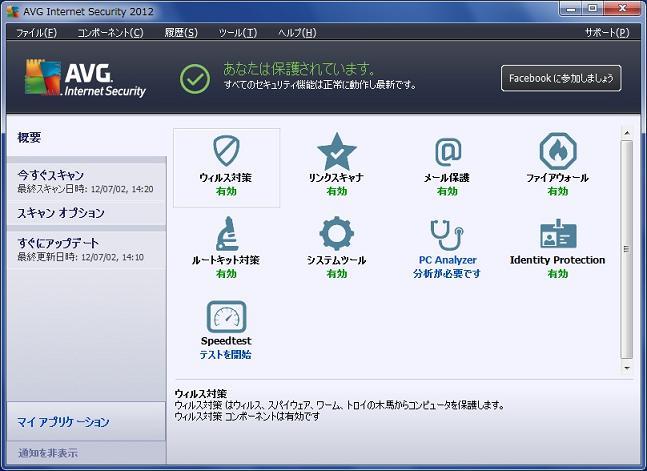Click the scrollbar up arrow
Screen dimensions: 647x471
click(x=627, y=133)
